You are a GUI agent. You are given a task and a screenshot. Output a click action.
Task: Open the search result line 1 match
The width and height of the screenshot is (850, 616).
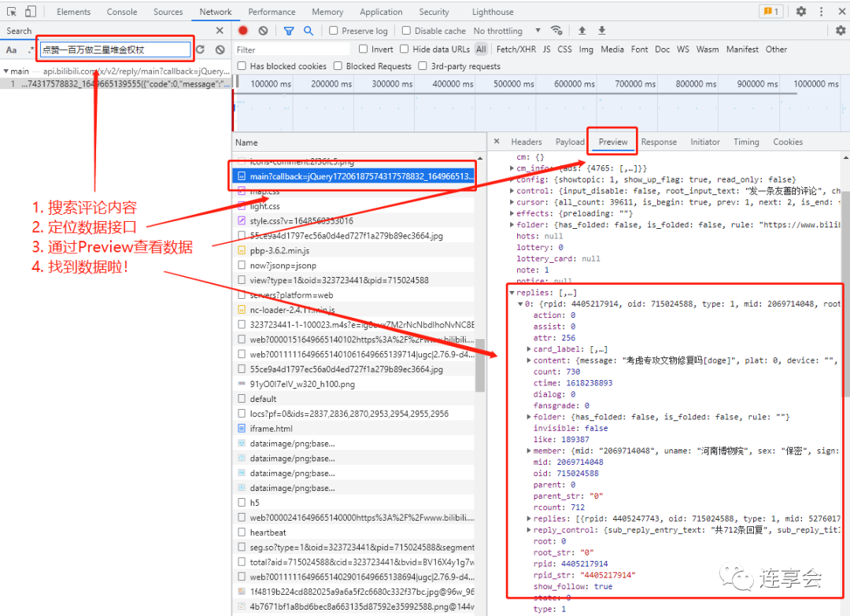pyautogui.click(x=116, y=84)
